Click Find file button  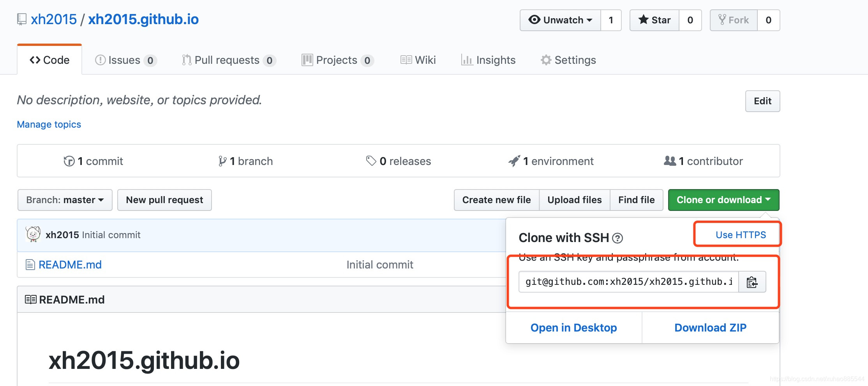pyautogui.click(x=637, y=200)
